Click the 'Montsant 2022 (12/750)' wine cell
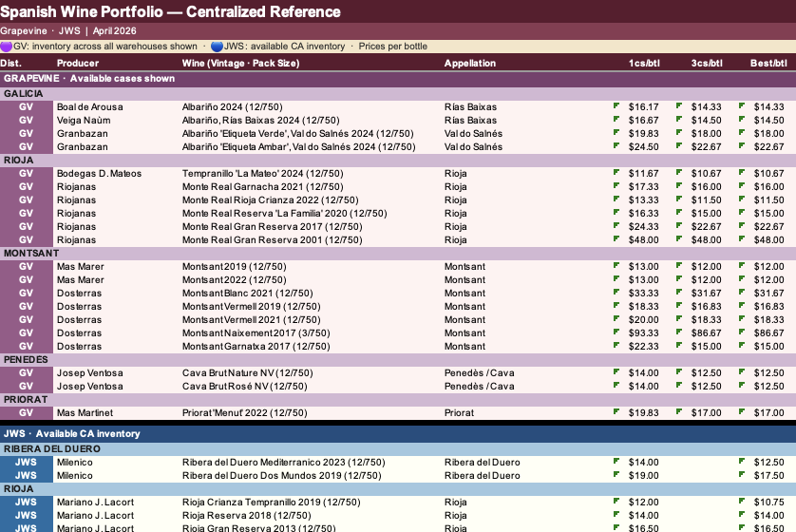796x532 pixels. [x=234, y=279]
